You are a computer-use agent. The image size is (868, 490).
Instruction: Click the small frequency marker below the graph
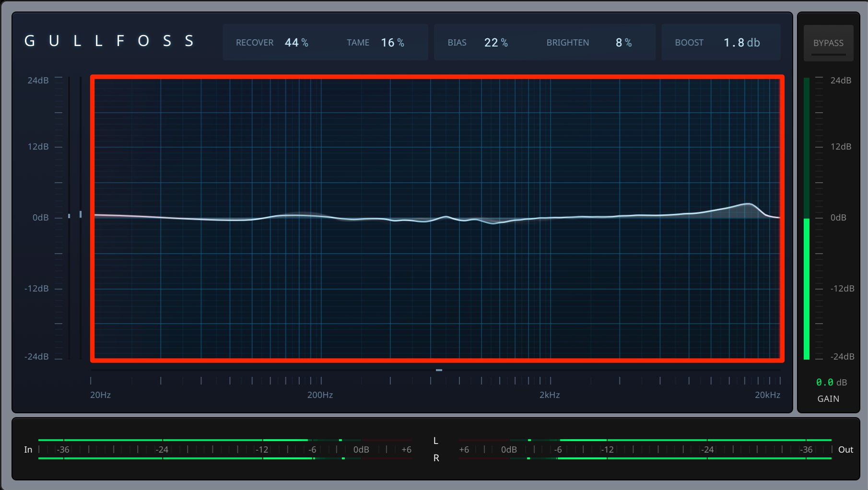439,370
